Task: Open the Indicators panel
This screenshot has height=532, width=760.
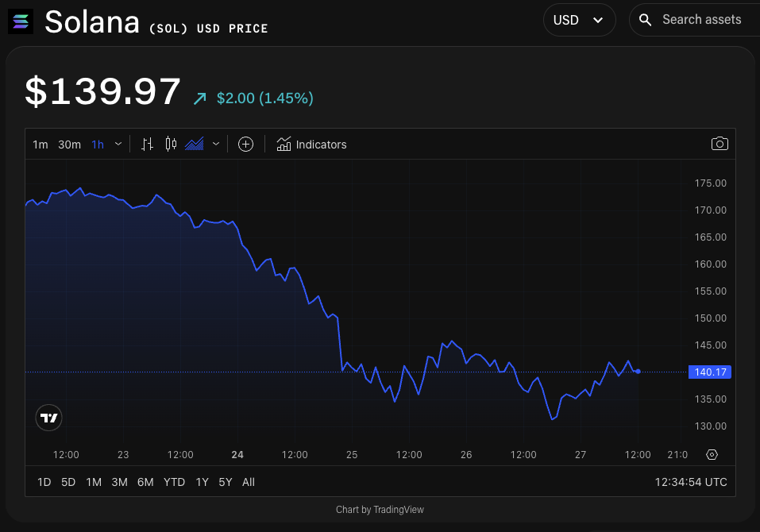Action: (x=311, y=144)
